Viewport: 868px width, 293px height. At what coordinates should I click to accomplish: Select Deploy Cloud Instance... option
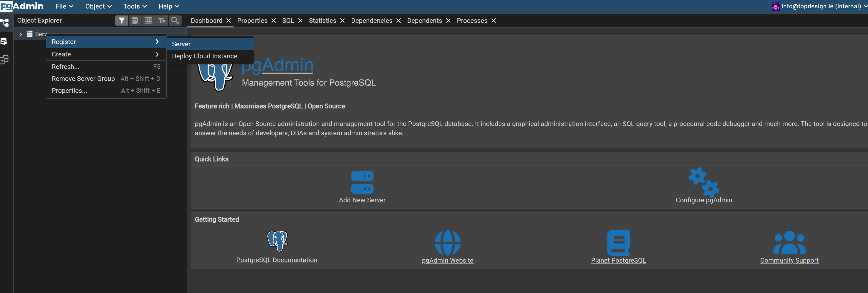[207, 56]
